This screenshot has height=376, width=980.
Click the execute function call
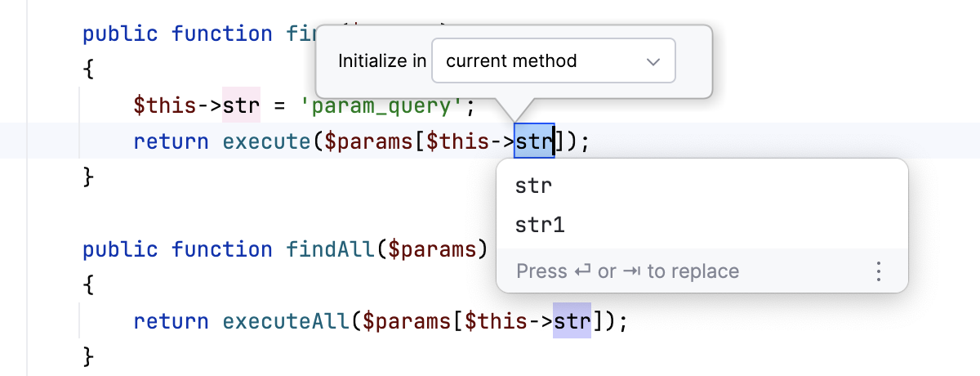(266, 141)
